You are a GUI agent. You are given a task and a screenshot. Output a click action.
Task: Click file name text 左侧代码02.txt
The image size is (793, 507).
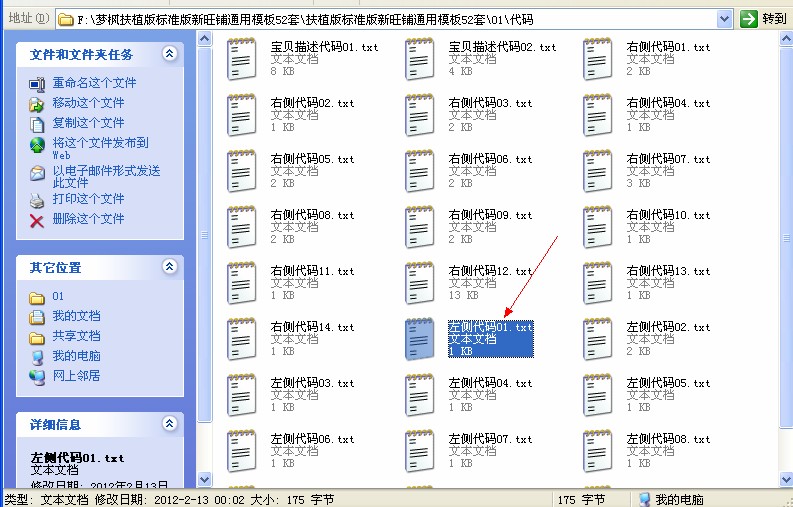(668, 327)
